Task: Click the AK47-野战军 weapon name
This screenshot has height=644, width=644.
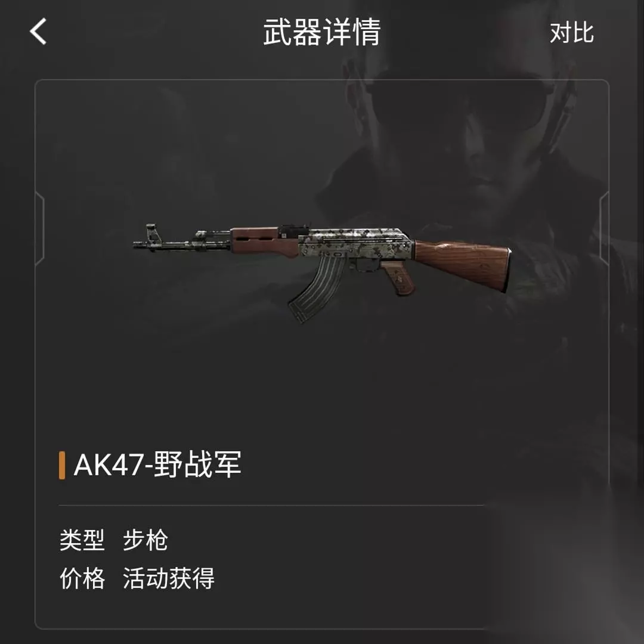Action: point(157,465)
